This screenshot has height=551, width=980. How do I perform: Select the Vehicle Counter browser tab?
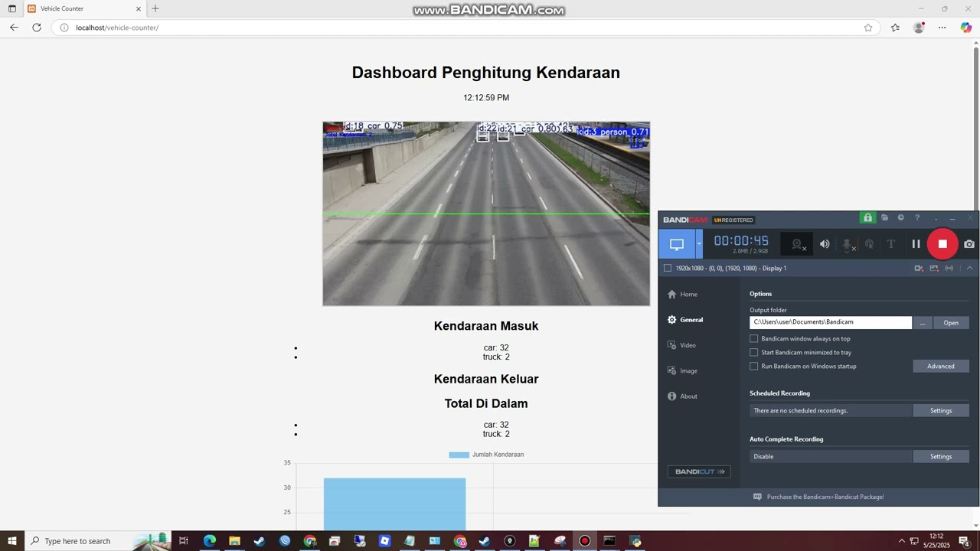point(84,8)
